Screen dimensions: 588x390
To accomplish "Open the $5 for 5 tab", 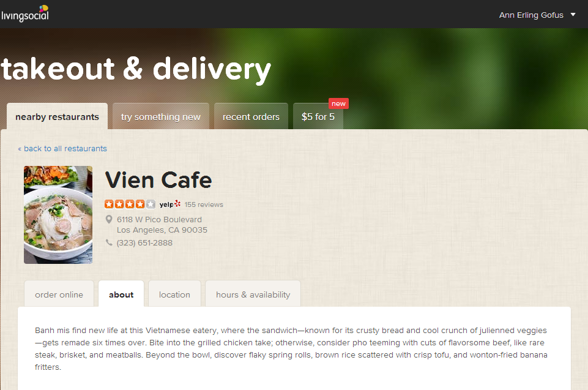I will pos(318,116).
